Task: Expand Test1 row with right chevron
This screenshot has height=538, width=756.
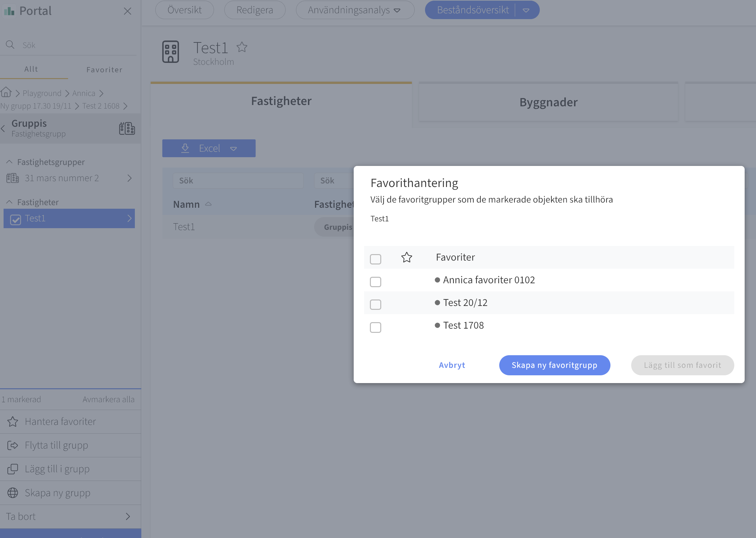Action: [130, 218]
